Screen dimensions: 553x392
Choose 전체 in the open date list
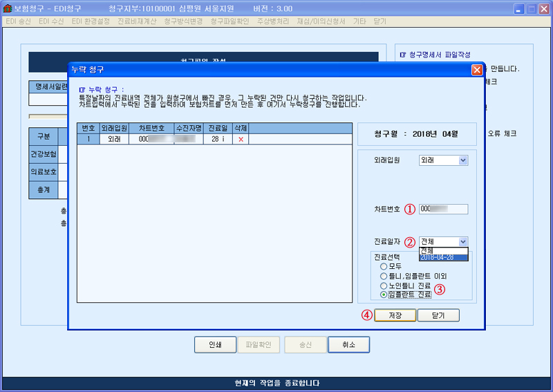point(444,250)
